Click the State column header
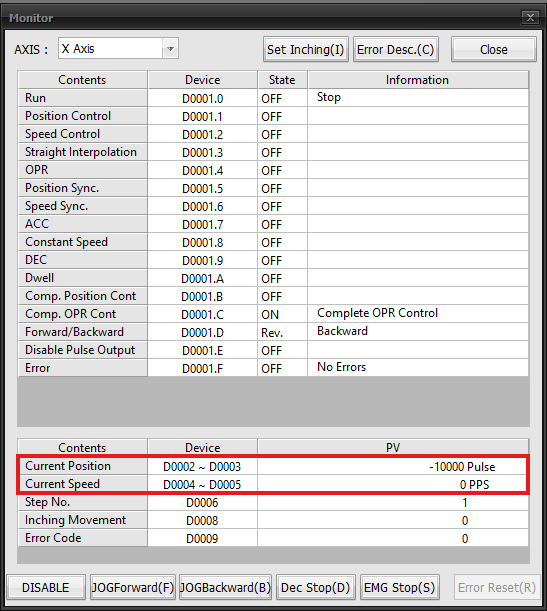Screen dimensions: 547x611 (282, 80)
